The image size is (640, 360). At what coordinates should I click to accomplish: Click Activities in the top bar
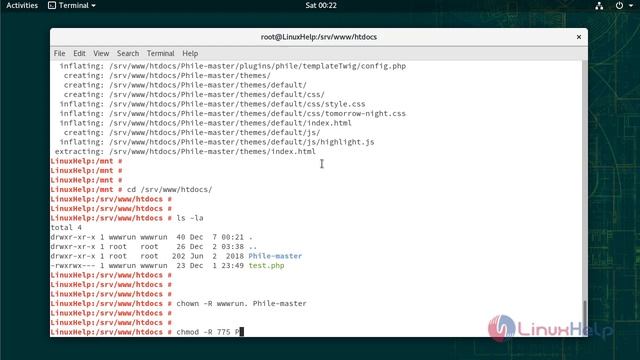pyautogui.click(x=22, y=5)
